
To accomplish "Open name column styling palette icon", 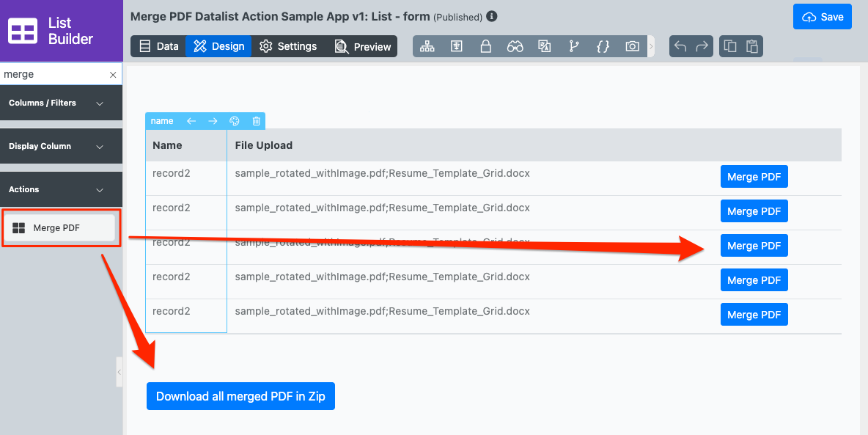I will [235, 121].
